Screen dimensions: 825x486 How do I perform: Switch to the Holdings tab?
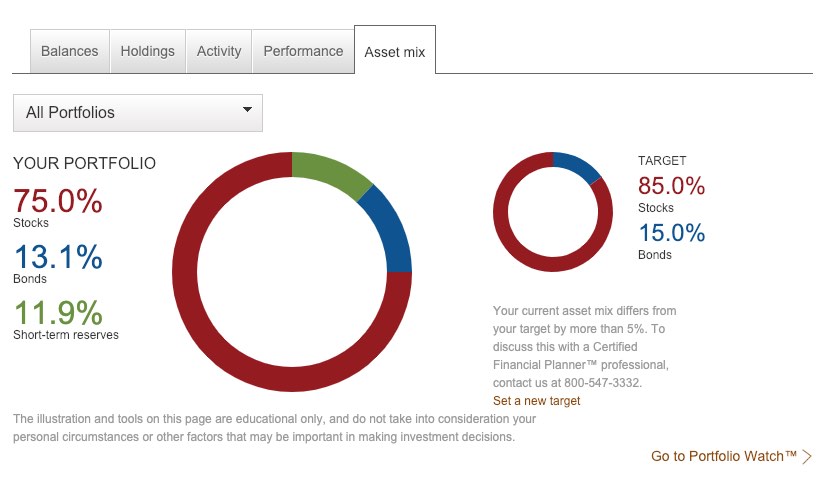coord(147,51)
